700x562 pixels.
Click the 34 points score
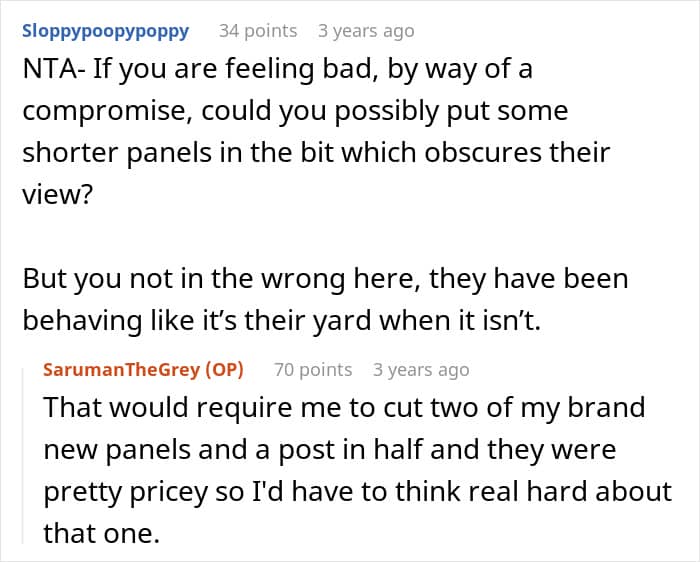pos(258,31)
